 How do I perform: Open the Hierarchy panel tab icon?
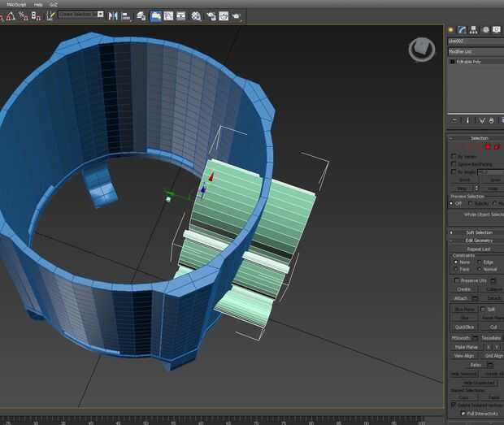(474, 29)
